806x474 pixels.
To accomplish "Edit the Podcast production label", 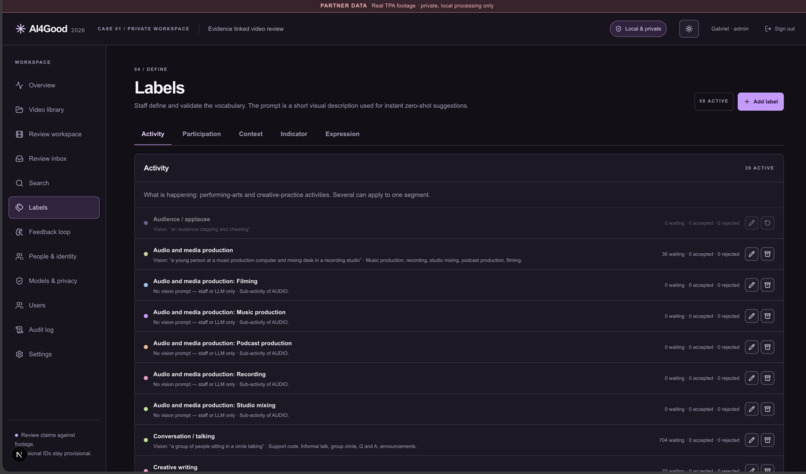I will (x=752, y=347).
